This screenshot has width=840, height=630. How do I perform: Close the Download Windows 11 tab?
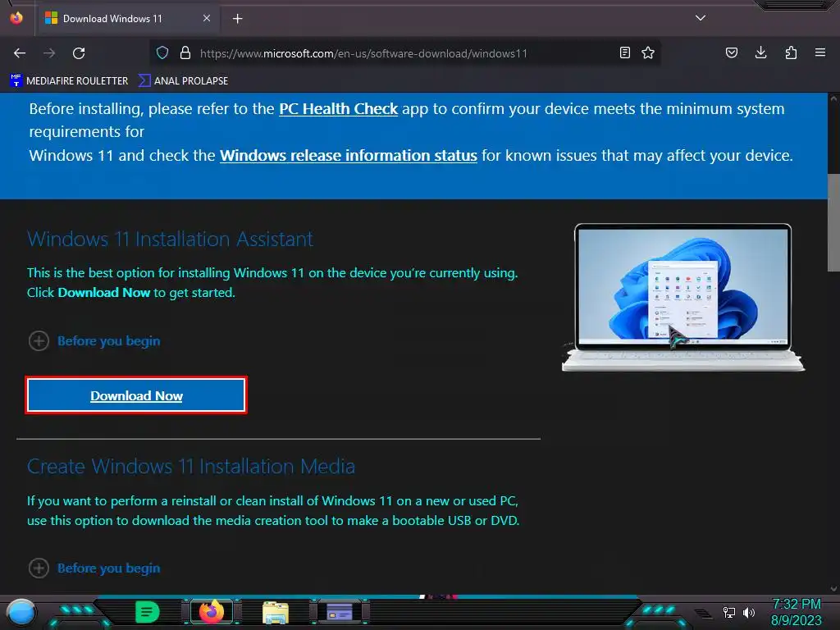[x=206, y=18]
